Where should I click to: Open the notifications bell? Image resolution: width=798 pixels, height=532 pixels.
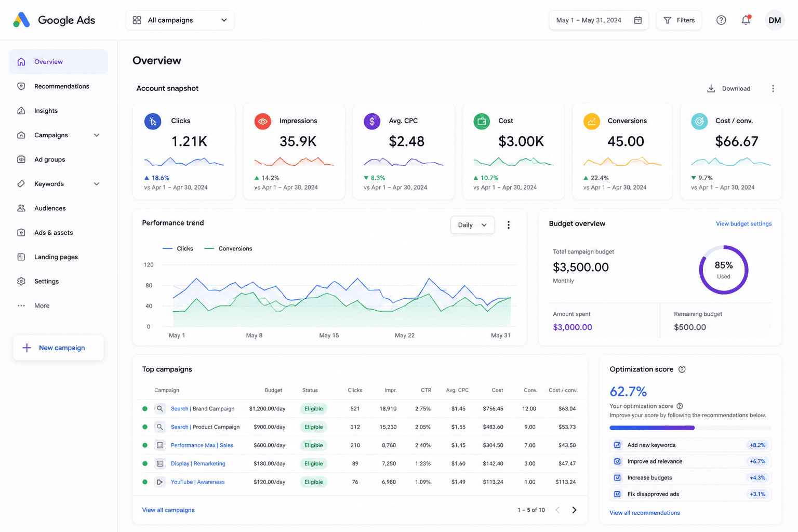tap(746, 20)
